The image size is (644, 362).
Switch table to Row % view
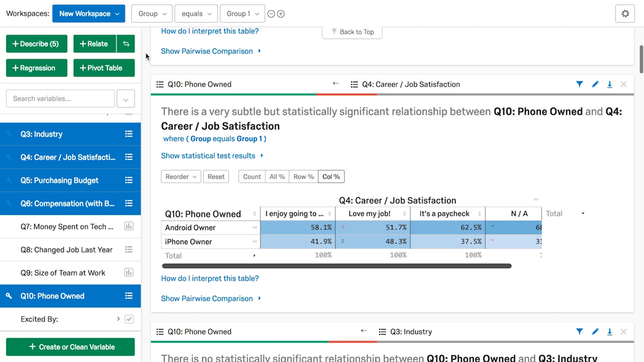[x=303, y=177]
